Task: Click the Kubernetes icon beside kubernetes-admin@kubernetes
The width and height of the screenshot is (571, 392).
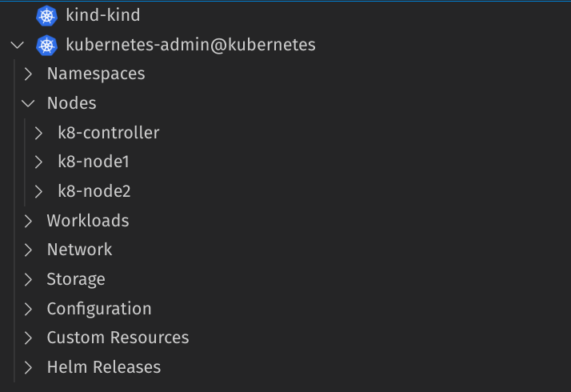Action: 47,45
